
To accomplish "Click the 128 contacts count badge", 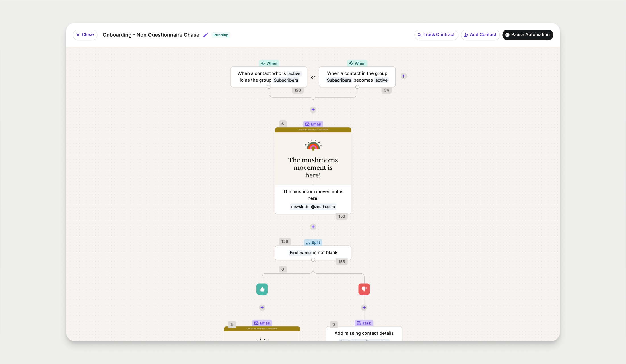I will click(x=297, y=90).
